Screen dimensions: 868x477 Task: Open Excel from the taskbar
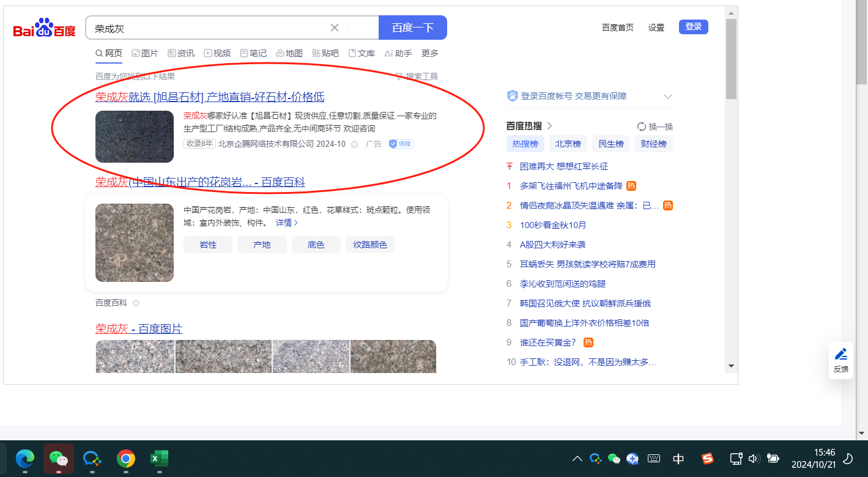160,458
